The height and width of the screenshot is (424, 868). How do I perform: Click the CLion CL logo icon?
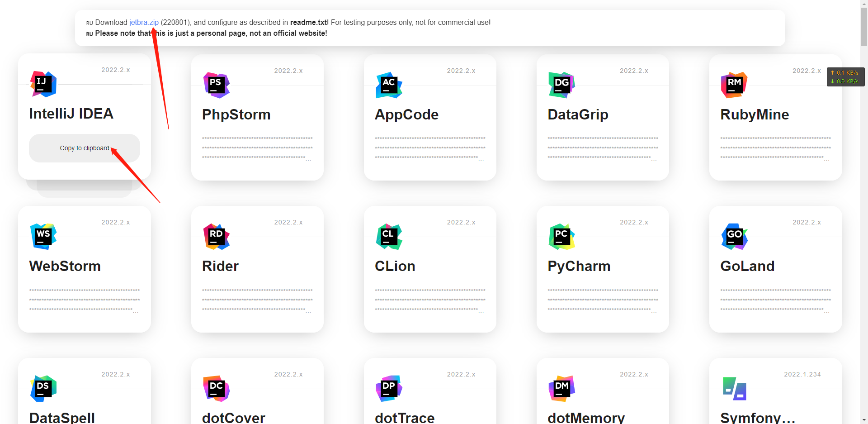tap(389, 237)
